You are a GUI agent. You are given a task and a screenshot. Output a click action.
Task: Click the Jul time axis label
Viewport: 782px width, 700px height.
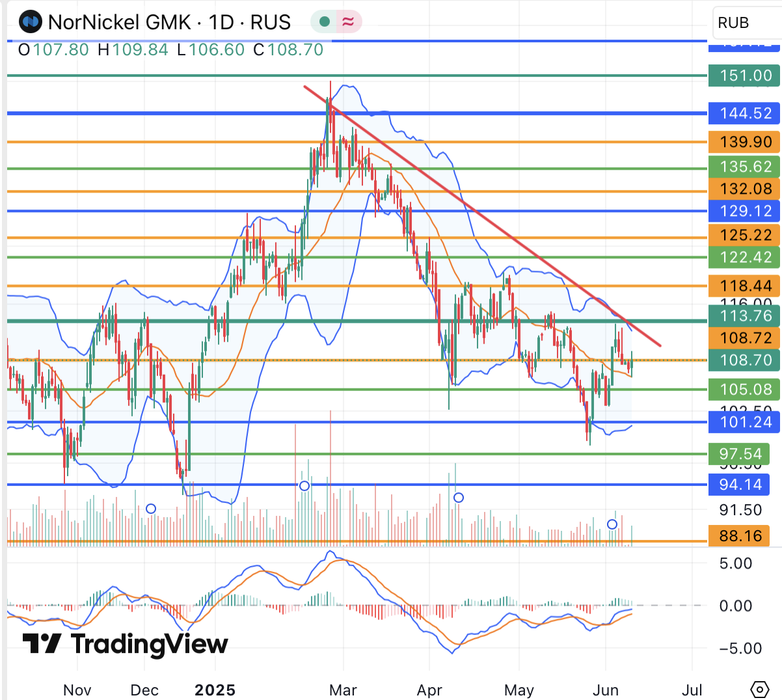tap(692, 690)
